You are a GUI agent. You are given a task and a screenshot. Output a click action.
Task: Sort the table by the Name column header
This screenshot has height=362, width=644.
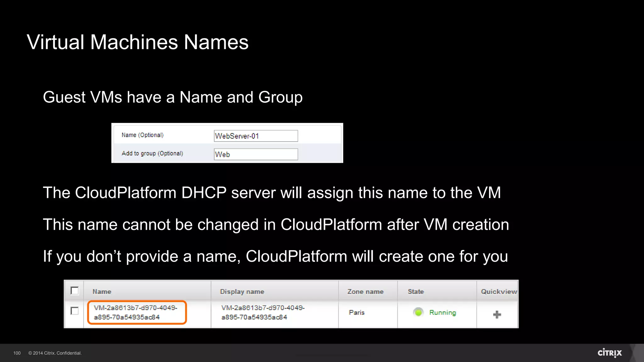coord(102,292)
